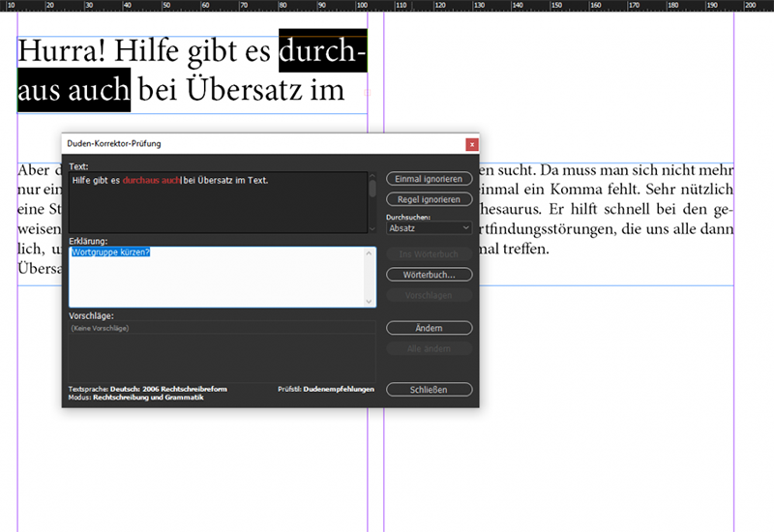
Task: Open the Wörterbuch... dialog button
Action: [x=429, y=275]
